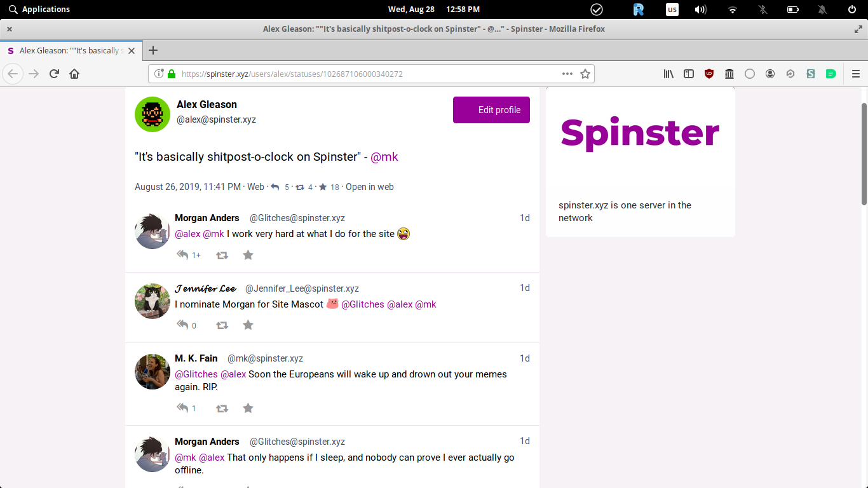Toggle the sidebar view icon
This screenshot has height=488, width=868.
click(x=689, y=74)
